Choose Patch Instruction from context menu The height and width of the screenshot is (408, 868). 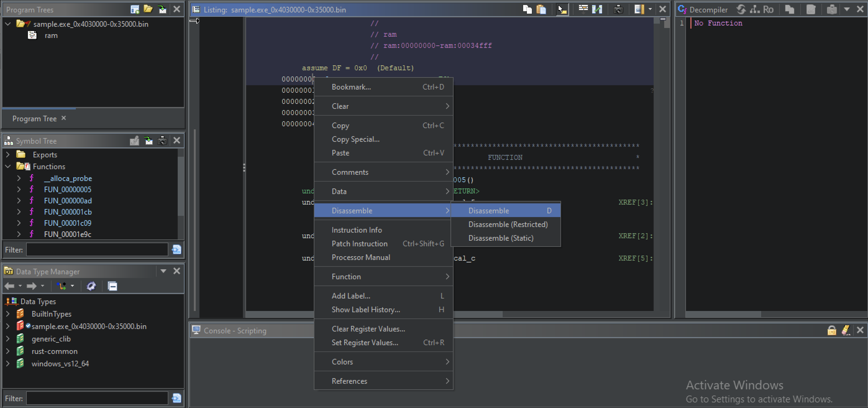coord(383,243)
